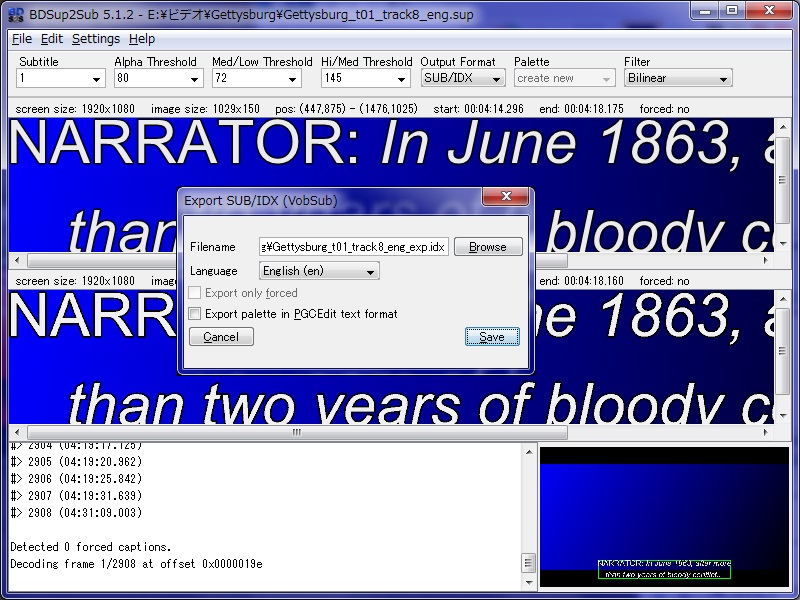Open the Subtitle number dropdown

point(61,78)
